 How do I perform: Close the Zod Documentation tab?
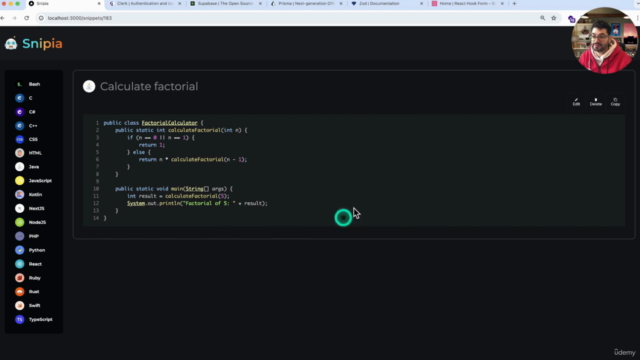click(x=422, y=4)
